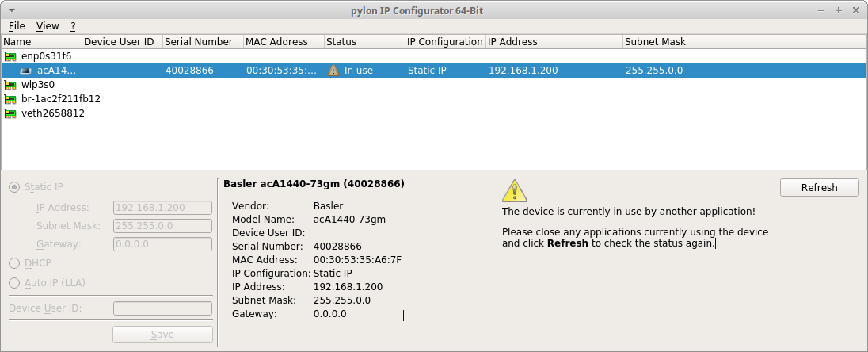Sort by IP Address column header
The image size is (868, 352).
pyautogui.click(x=554, y=41)
